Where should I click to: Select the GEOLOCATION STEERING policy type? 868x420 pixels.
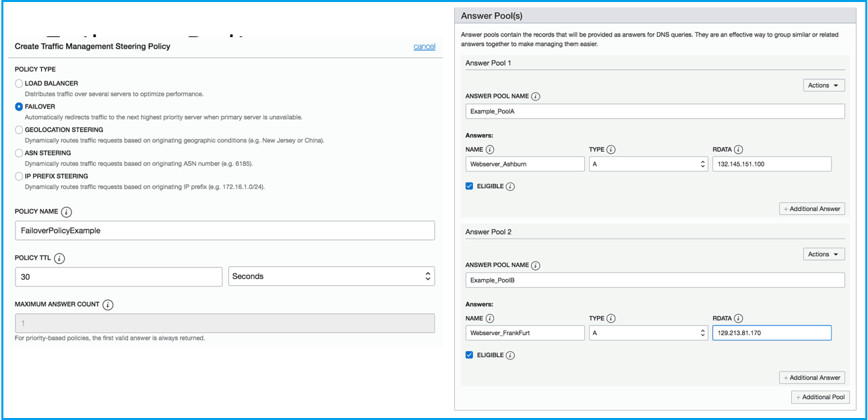click(18, 129)
